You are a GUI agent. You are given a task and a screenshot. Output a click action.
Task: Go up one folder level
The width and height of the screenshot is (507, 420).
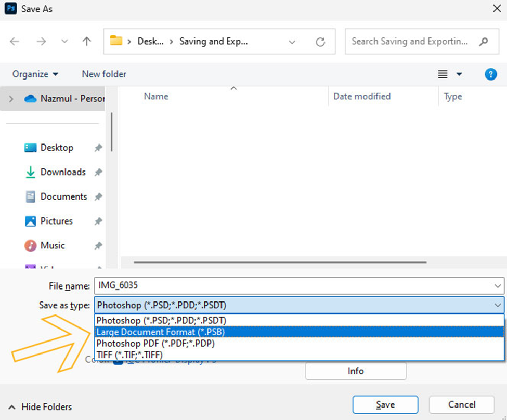(87, 42)
